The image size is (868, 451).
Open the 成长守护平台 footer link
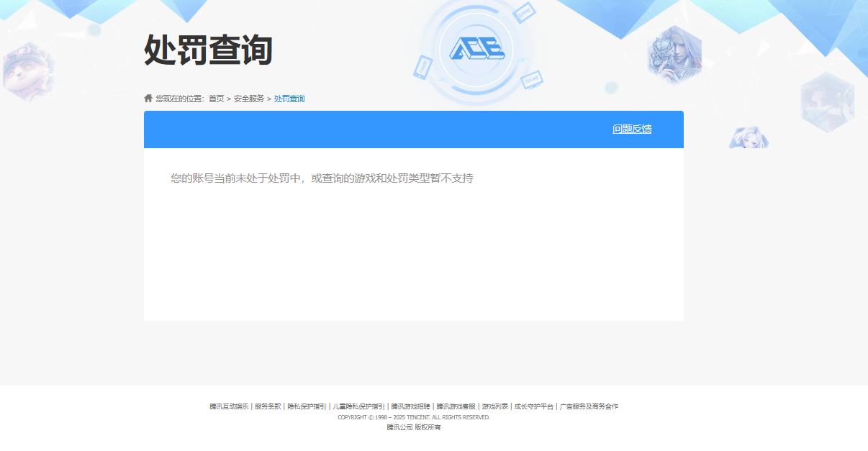point(534,406)
